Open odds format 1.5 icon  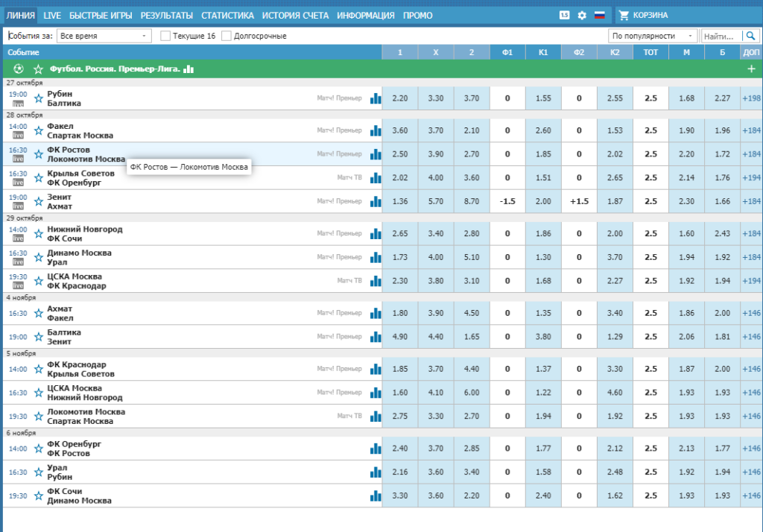point(564,15)
